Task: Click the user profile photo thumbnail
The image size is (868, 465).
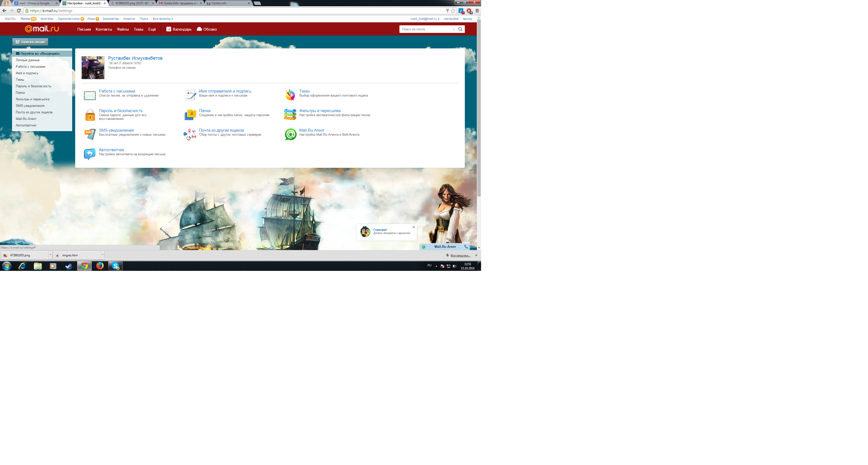Action: coord(93,68)
